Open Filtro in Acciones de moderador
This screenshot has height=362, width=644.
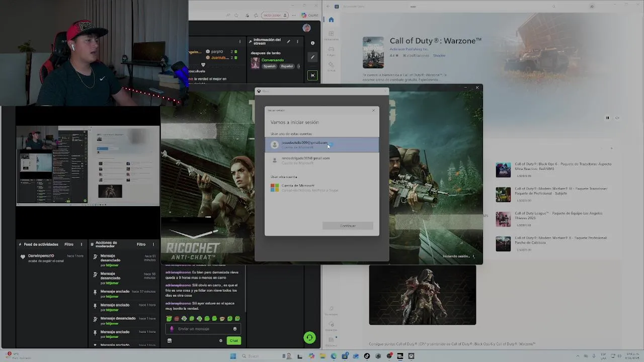pyautogui.click(x=141, y=244)
